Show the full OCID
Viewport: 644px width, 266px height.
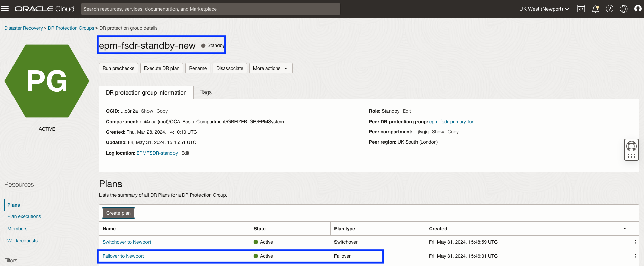point(147,111)
